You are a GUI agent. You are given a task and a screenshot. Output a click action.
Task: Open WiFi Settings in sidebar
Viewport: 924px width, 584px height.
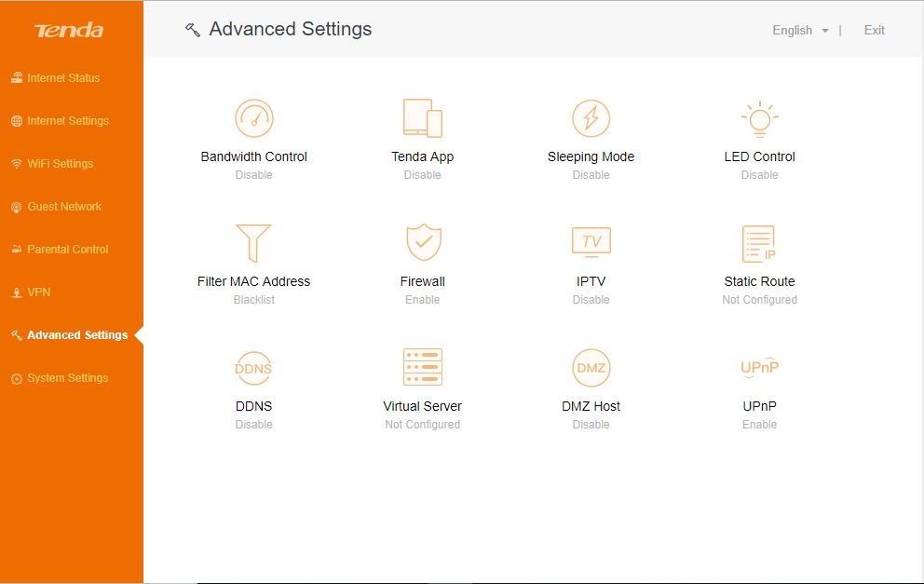point(52,164)
